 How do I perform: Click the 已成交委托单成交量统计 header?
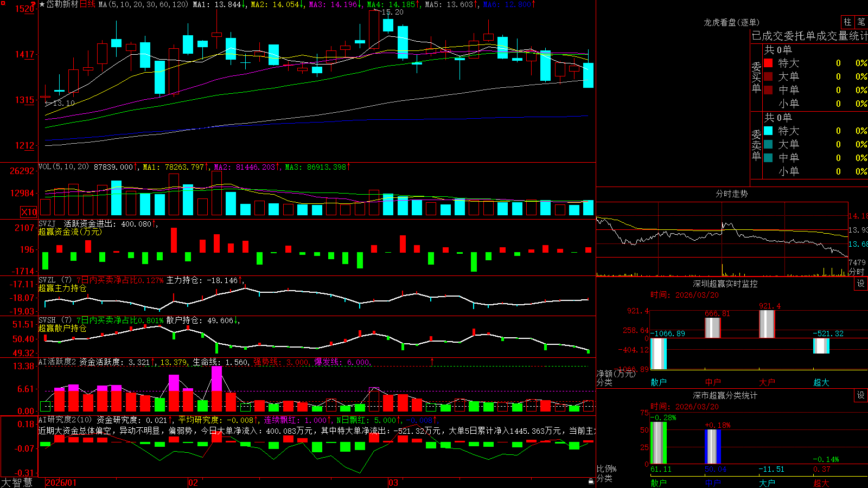click(809, 36)
